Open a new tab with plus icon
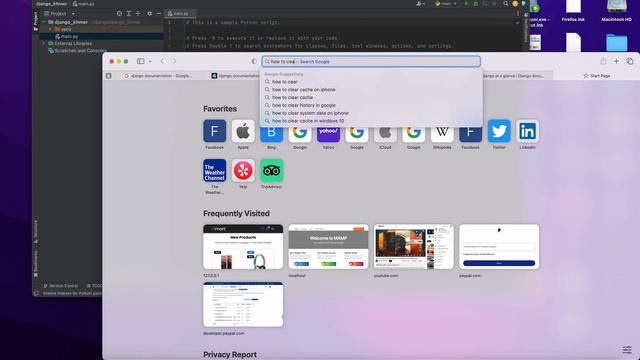Image resolution: width=640 pixels, height=360 pixels. tap(616, 61)
